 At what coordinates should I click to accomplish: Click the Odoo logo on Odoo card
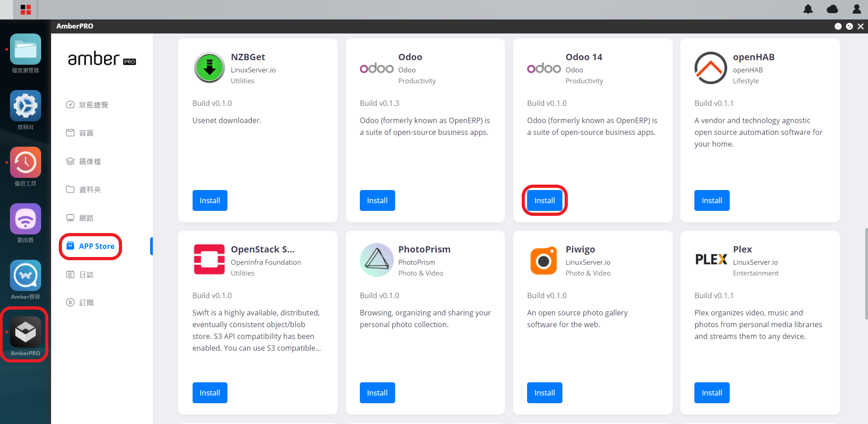coord(377,68)
